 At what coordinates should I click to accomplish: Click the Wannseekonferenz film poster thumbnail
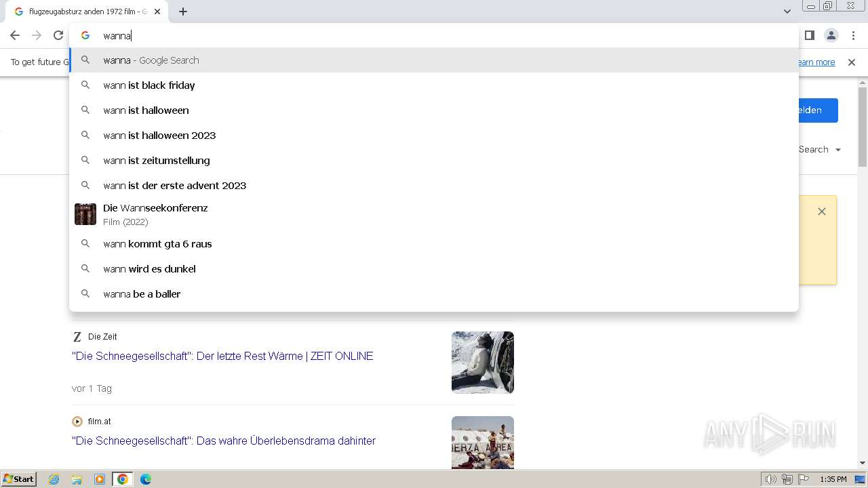tap(85, 214)
